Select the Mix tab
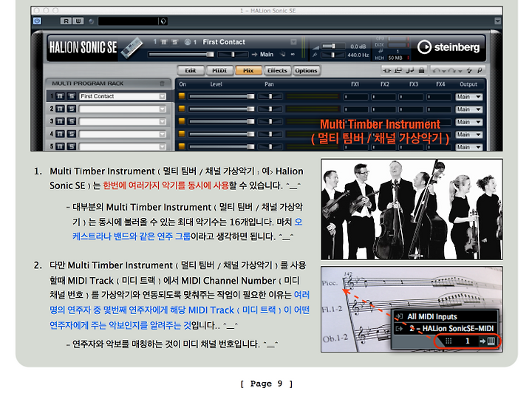The image size is (532, 402). coord(248,70)
